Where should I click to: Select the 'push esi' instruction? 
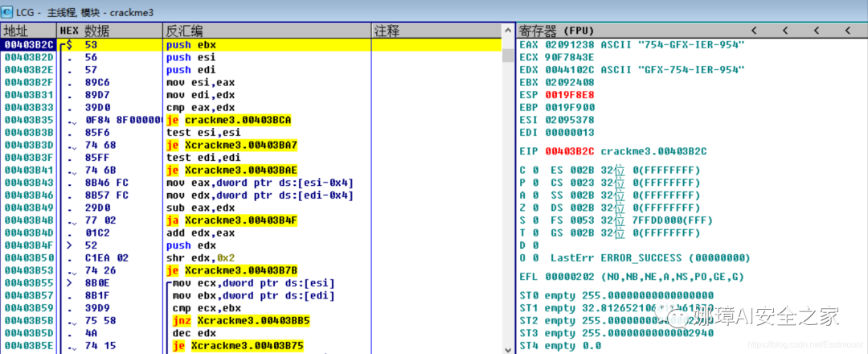(x=191, y=57)
